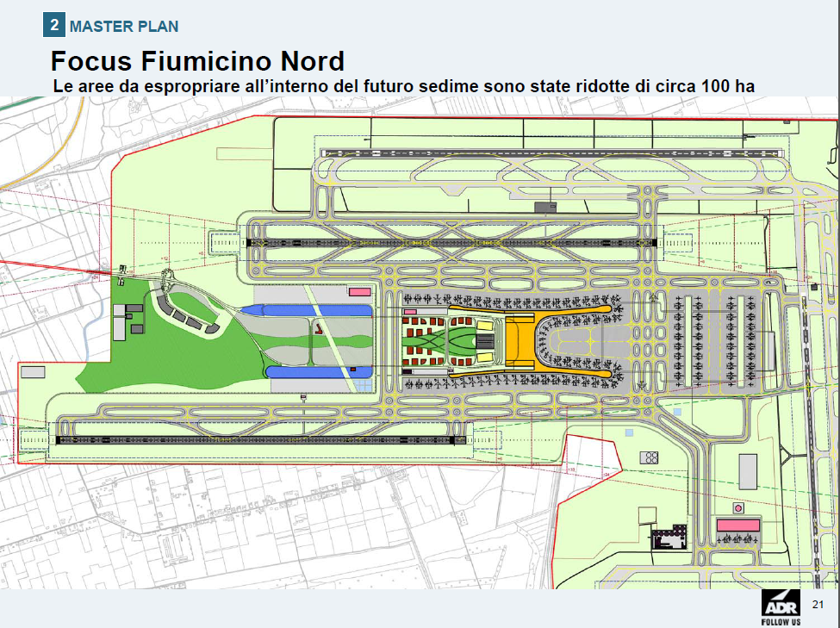840x628 pixels.
Task: Select the MASTER PLAN section label
Action: tap(124, 26)
